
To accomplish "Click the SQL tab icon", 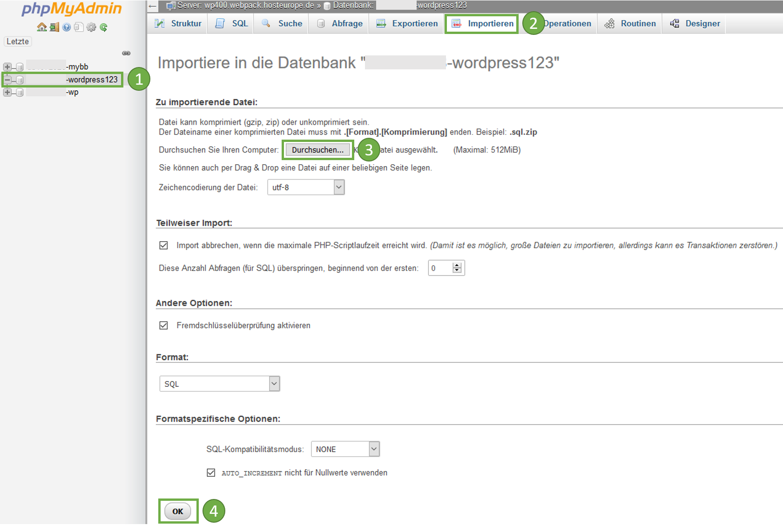I will click(220, 23).
